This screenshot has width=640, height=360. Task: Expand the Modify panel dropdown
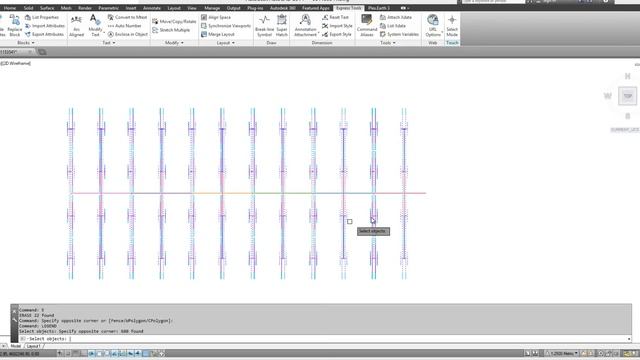pyautogui.click(x=174, y=42)
